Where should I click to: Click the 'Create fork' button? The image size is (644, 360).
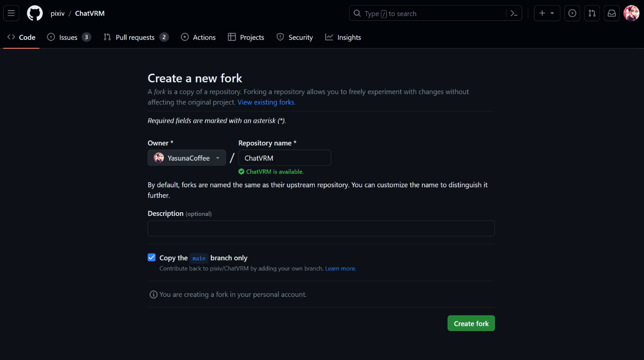coord(471,323)
